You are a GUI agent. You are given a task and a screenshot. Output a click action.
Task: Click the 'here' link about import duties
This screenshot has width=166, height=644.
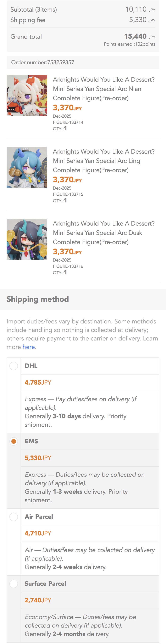(x=28, y=347)
